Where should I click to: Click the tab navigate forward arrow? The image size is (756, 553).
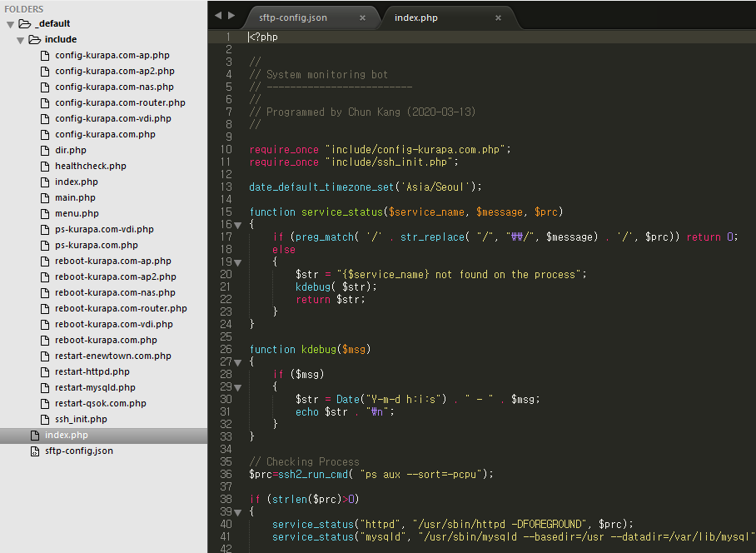click(x=231, y=16)
